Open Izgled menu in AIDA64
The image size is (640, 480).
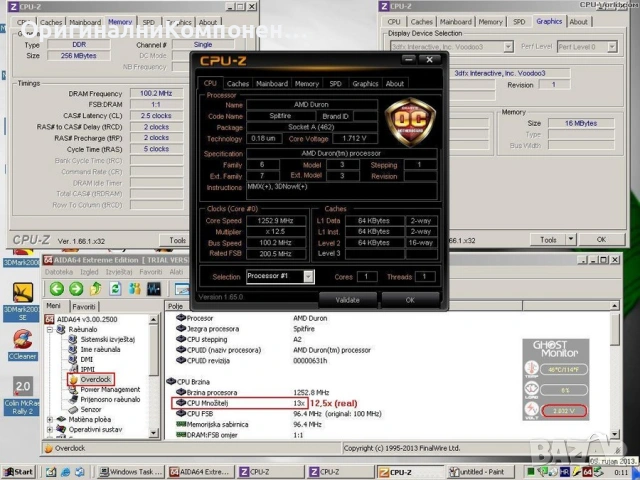pyautogui.click(x=89, y=272)
